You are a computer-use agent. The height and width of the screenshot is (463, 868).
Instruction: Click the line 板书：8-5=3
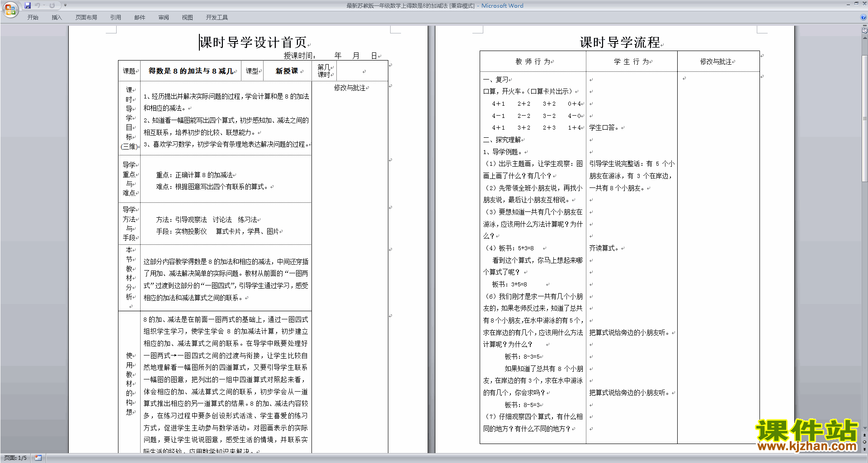pyautogui.click(x=522, y=405)
